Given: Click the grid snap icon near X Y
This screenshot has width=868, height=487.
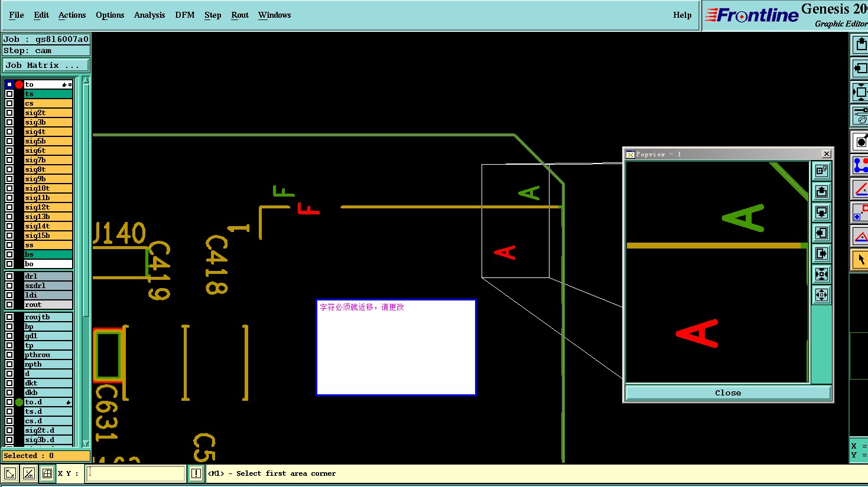Looking at the screenshot, I should pyautogui.click(x=47, y=473).
